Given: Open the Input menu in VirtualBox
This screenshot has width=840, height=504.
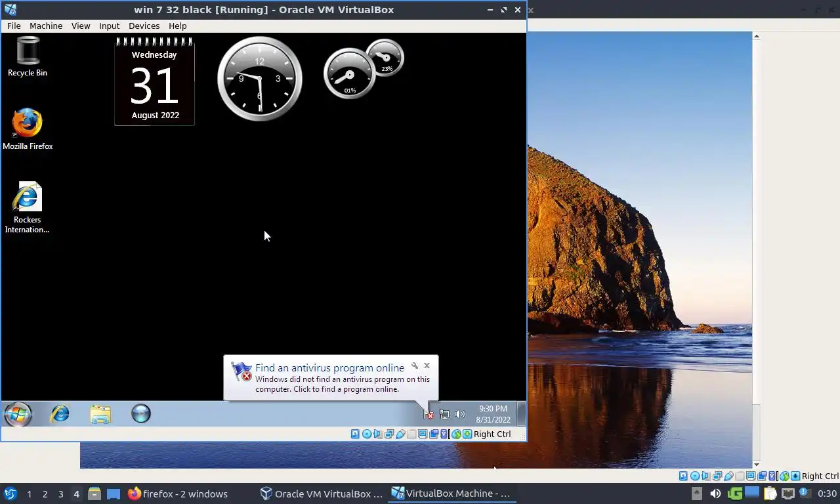Looking at the screenshot, I should (109, 26).
